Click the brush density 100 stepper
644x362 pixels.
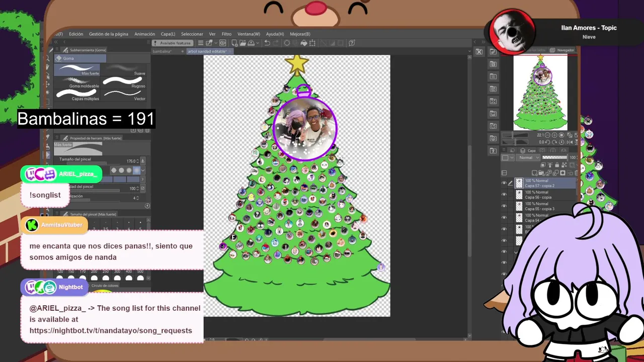click(139, 189)
